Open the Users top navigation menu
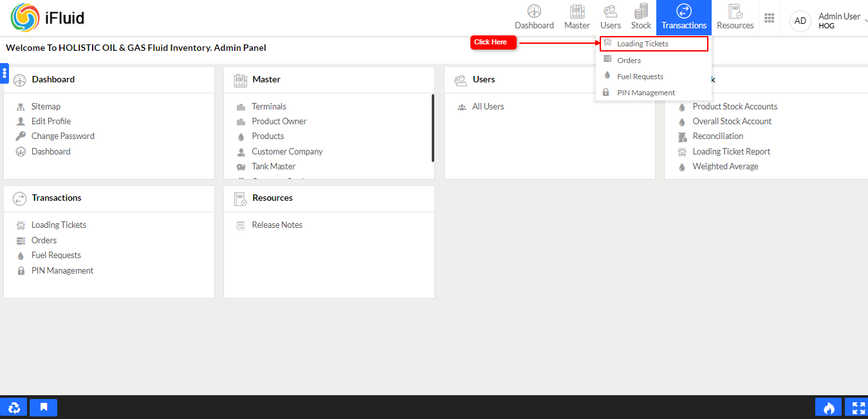 [611, 17]
